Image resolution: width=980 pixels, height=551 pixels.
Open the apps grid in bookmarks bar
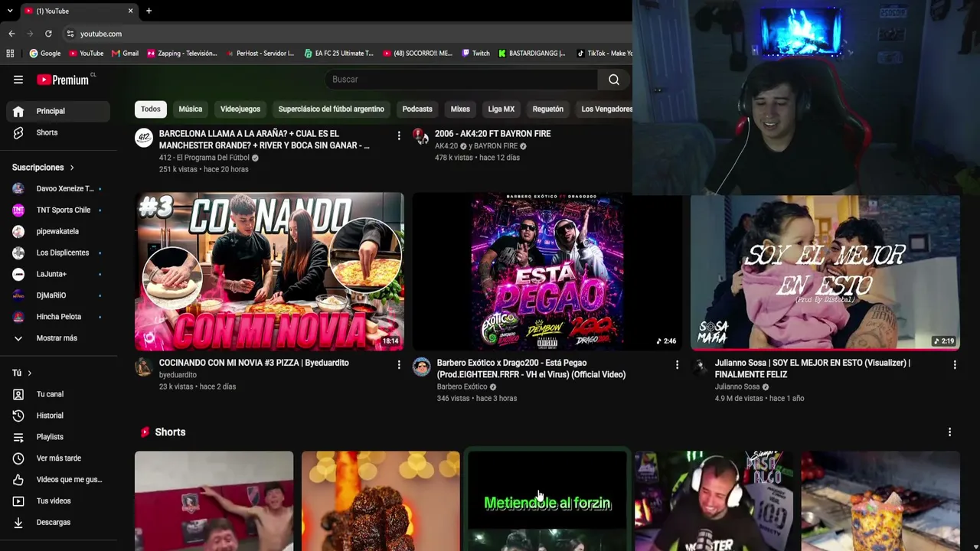point(10,54)
